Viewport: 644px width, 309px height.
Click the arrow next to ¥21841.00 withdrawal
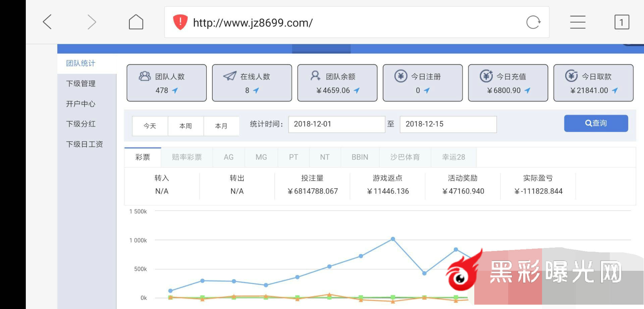[615, 90]
